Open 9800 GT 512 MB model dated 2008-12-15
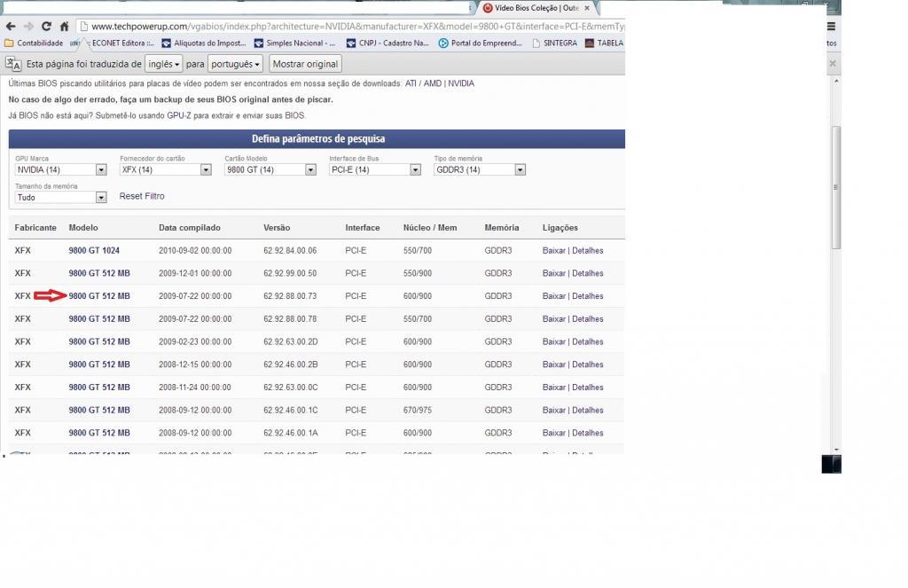The width and height of the screenshot is (908, 588). (x=99, y=365)
